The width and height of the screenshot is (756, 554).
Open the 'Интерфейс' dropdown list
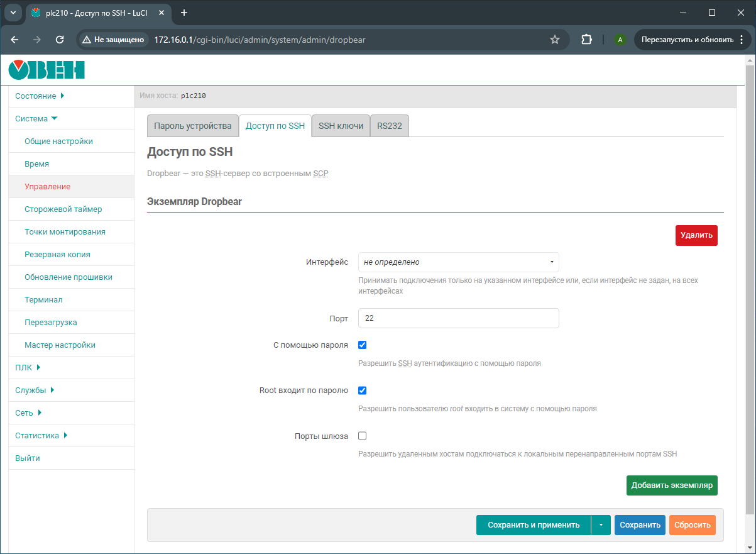[x=458, y=262]
